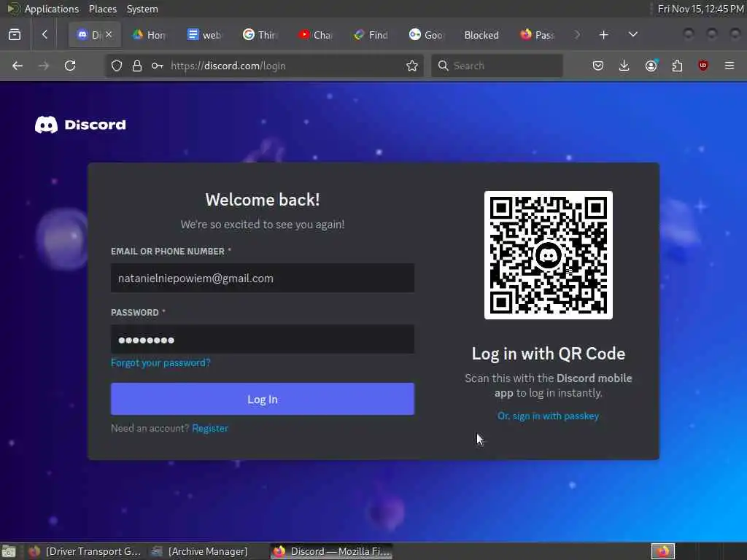Open the extensions puzzle icon
This screenshot has height=560, width=747.
point(677,66)
